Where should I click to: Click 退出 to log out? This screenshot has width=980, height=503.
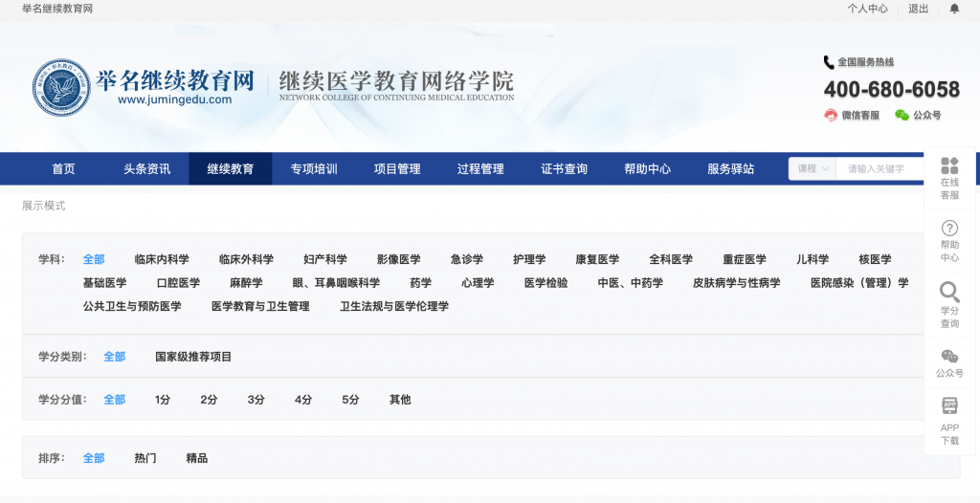click(x=918, y=9)
